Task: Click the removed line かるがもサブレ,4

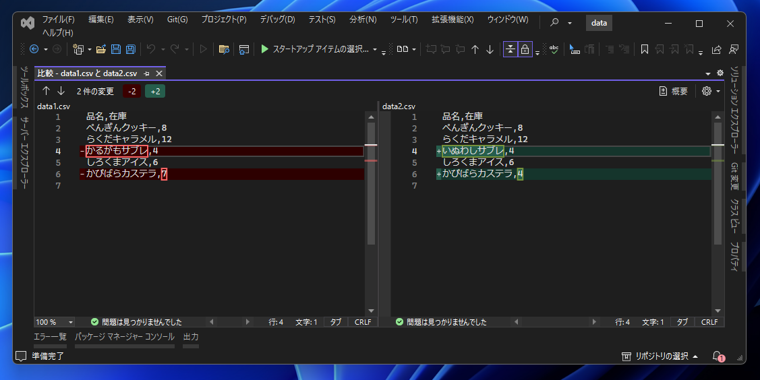Action: pyautogui.click(x=222, y=151)
